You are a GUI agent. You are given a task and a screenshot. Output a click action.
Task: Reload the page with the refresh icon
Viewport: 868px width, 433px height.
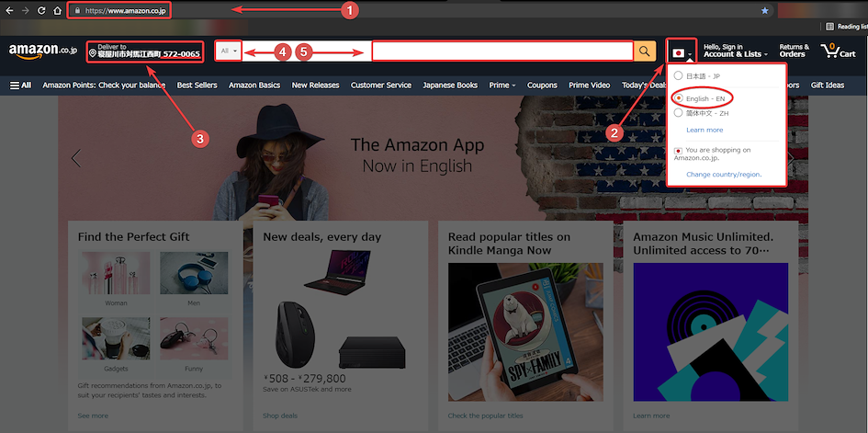pyautogui.click(x=41, y=10)
